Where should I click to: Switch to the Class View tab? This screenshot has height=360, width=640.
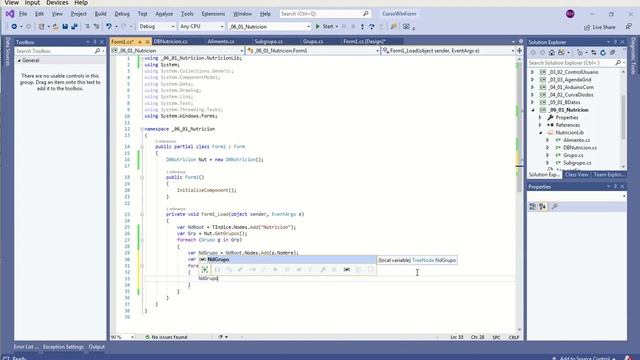[x=576, y=175]
